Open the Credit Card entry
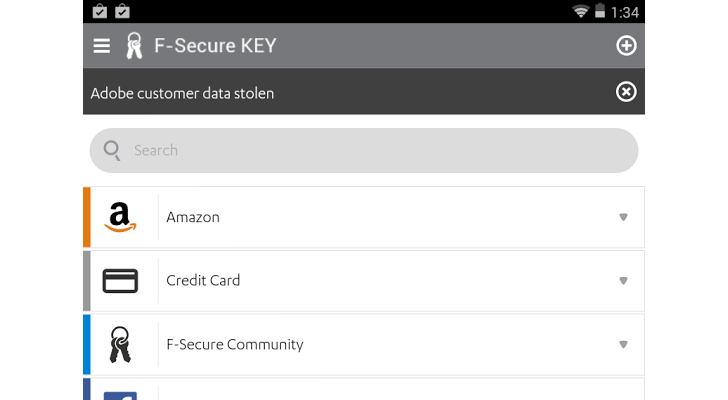This screenshot has width=728, height=400. point(380,281)
